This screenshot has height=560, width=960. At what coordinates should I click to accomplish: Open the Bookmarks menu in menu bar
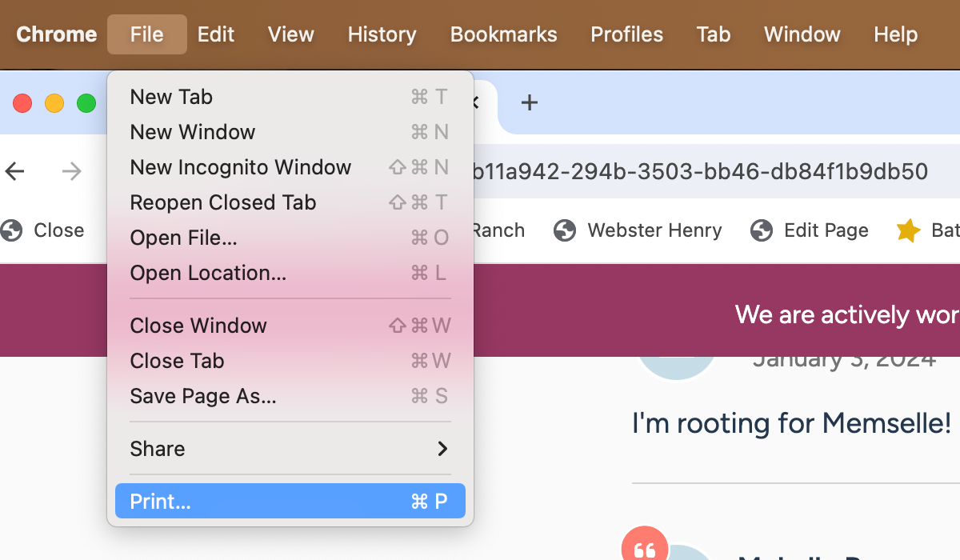(x=503, y=34)
